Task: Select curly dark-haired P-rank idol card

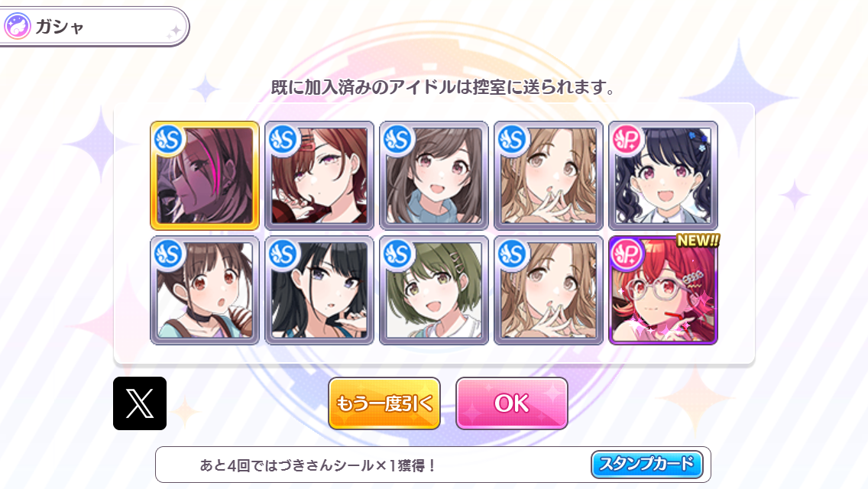Action: pos(663,176)
